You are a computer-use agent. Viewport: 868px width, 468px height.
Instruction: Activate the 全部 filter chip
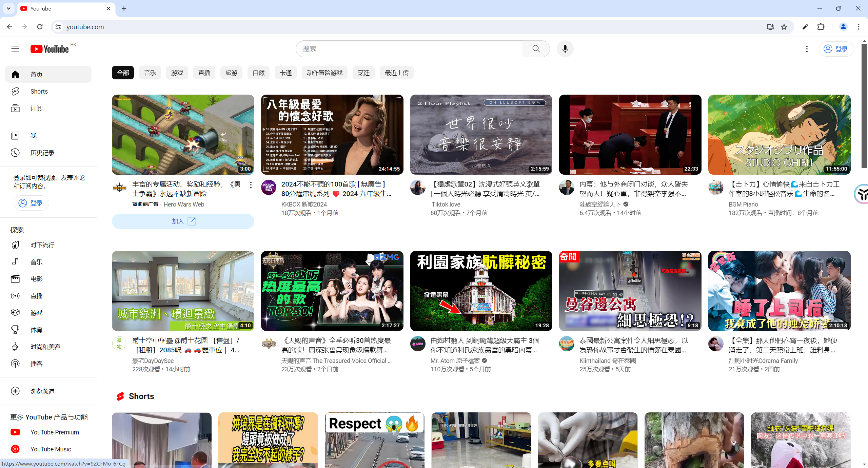(123, 73)
